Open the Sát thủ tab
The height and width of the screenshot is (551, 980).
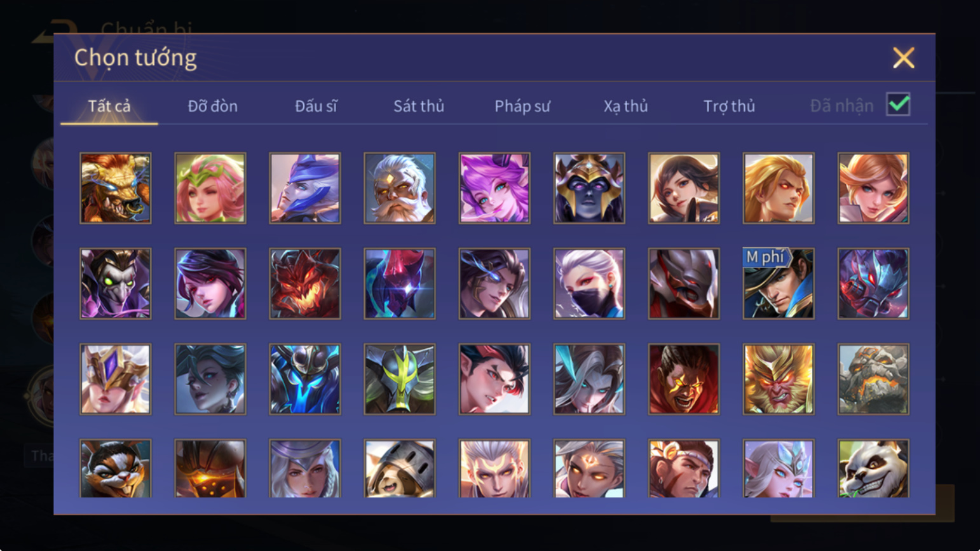tap(419, 106)
